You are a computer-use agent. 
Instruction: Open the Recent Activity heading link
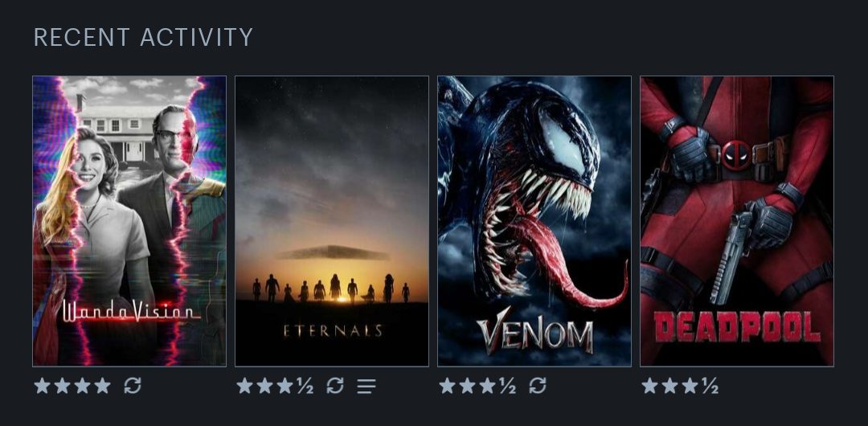pyautogui.click(x=143, y=37)
